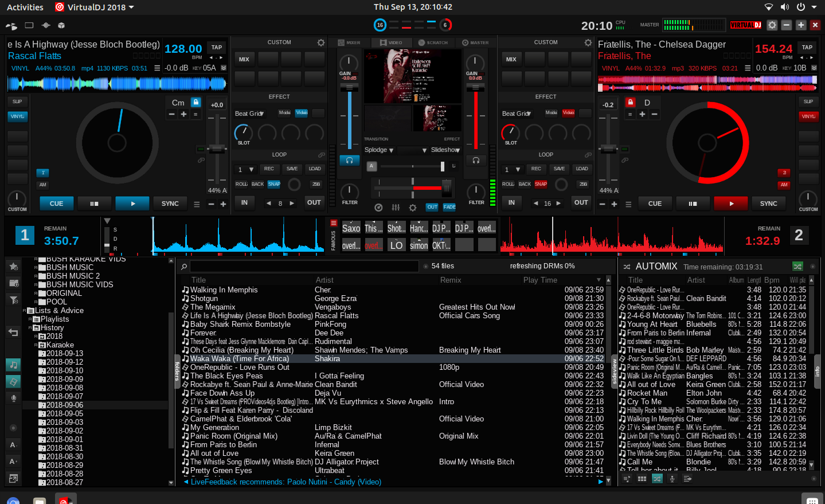
Task: Click the filter folder icon in sidebar
Action: 14,300
